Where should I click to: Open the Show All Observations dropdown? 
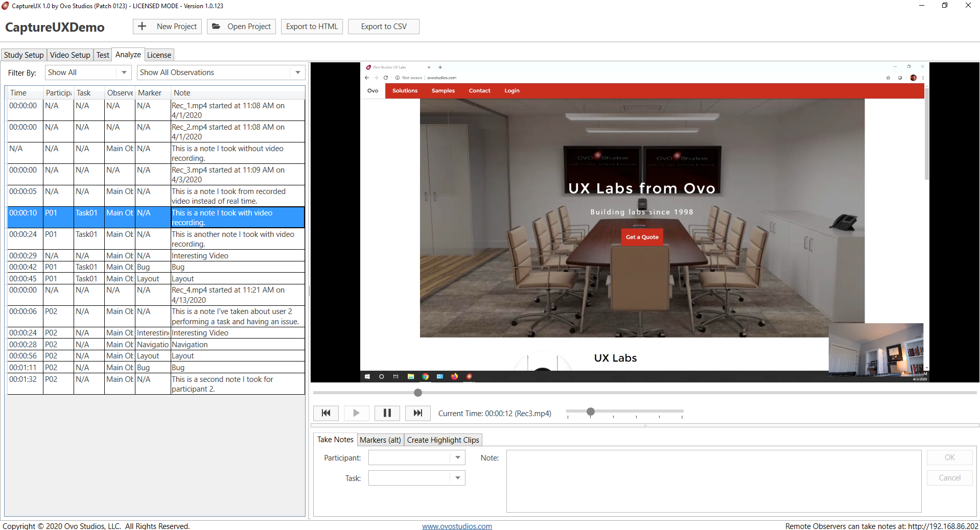[297, 73]
